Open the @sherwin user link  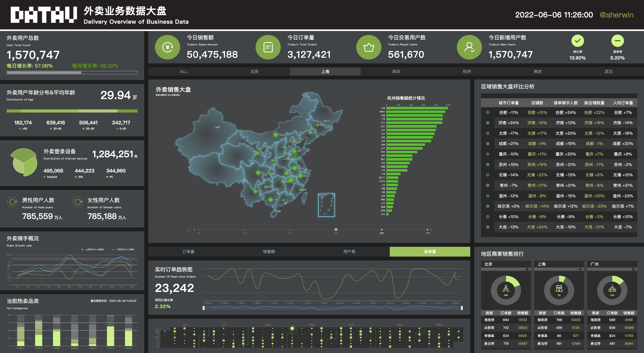(x=616, y=15)
